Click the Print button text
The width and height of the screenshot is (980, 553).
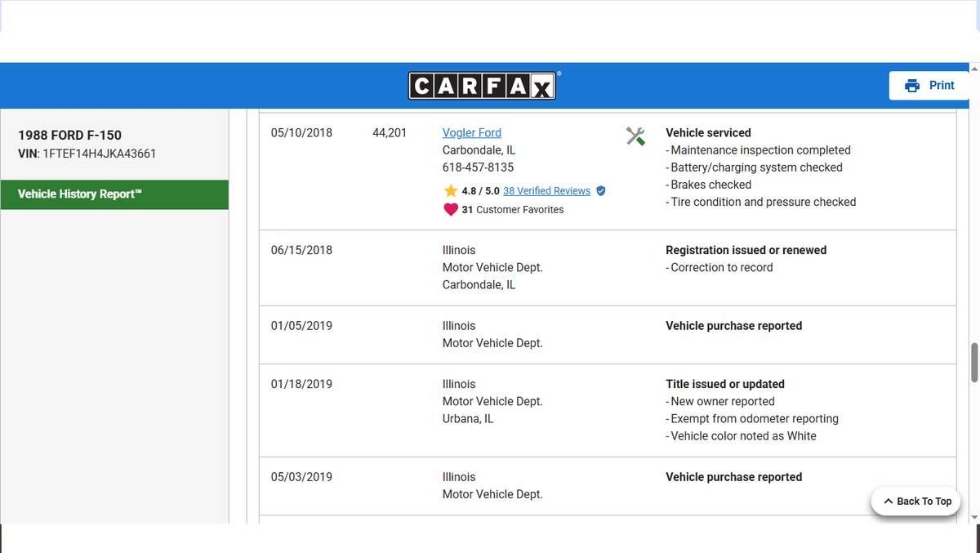coord(941,85)
